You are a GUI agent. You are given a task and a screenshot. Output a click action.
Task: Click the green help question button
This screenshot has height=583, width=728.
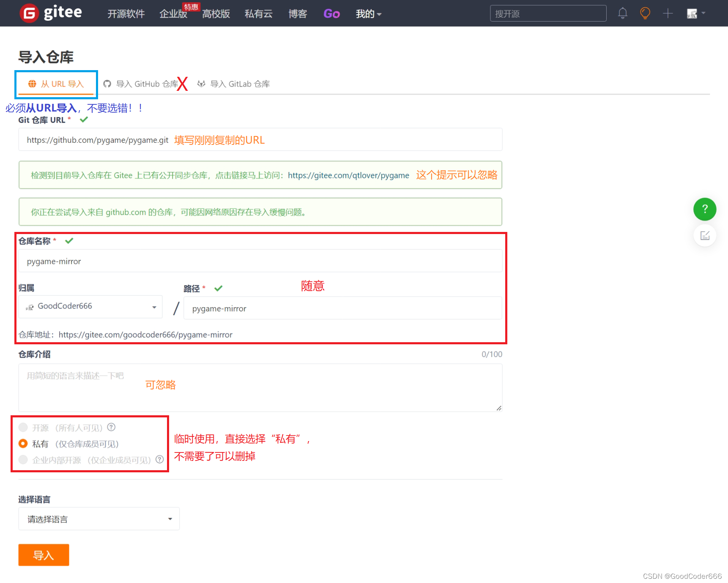(705, 209)
